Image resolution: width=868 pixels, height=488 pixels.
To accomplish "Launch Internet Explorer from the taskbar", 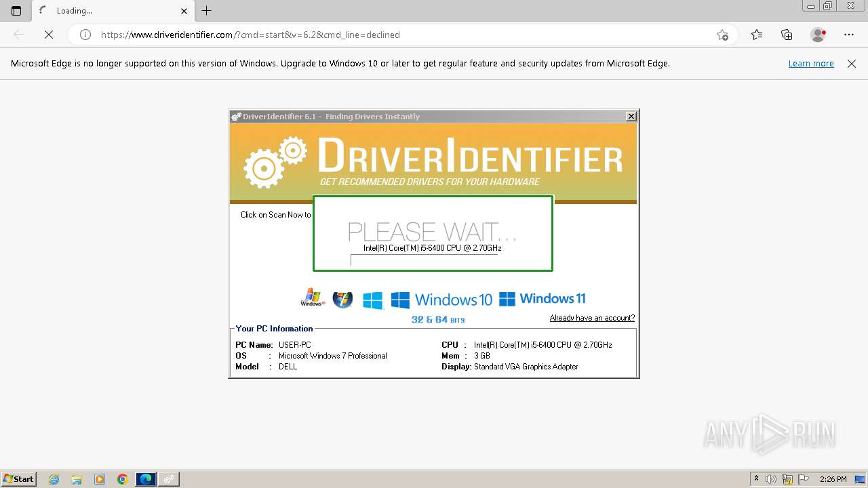I will (54, 479).
